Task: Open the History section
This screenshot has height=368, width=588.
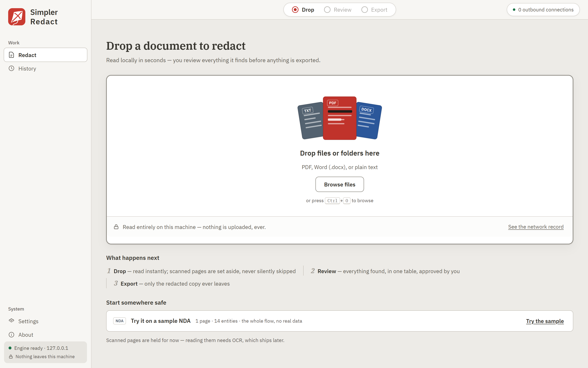Action: click(46, 68)
